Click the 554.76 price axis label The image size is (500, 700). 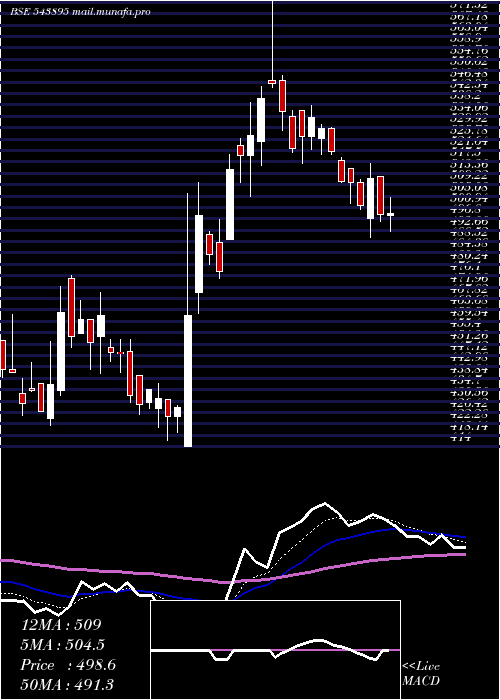[x=469, y=50]
